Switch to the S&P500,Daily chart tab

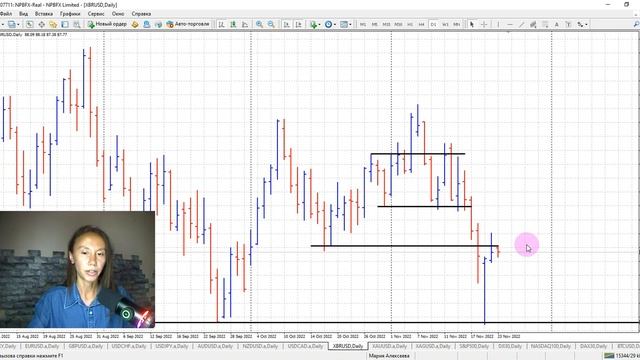coord(473,346)
